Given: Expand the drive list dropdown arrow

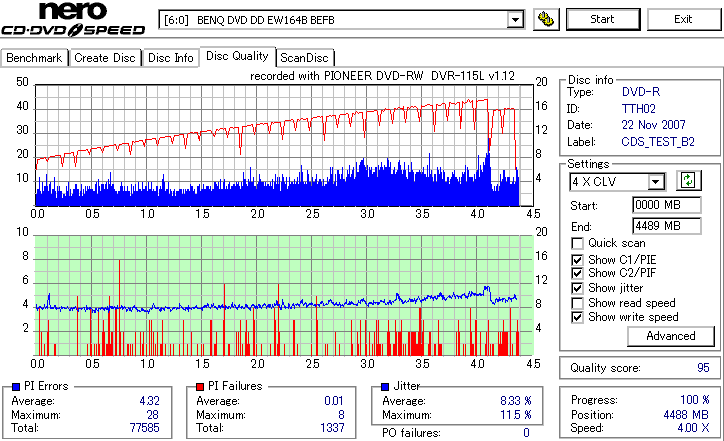Looking at the screenshot, I should [x=515, y=20].
